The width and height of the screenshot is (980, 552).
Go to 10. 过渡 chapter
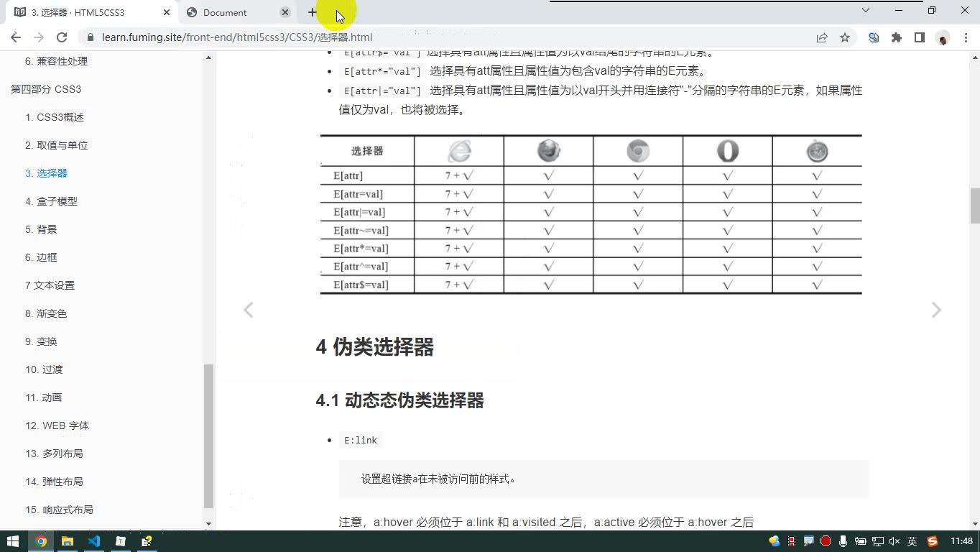[44, 369]
